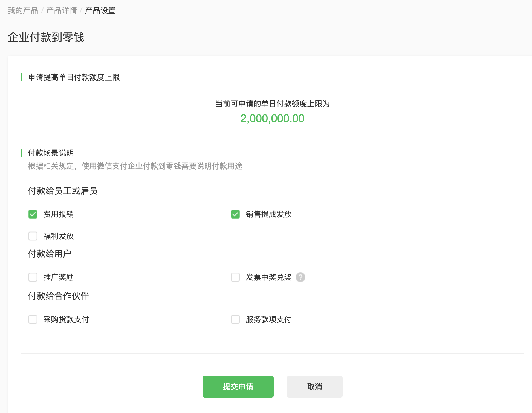Click the 取消 button
The height and width of the screenshot is (413, 532).
click(314, 387)
